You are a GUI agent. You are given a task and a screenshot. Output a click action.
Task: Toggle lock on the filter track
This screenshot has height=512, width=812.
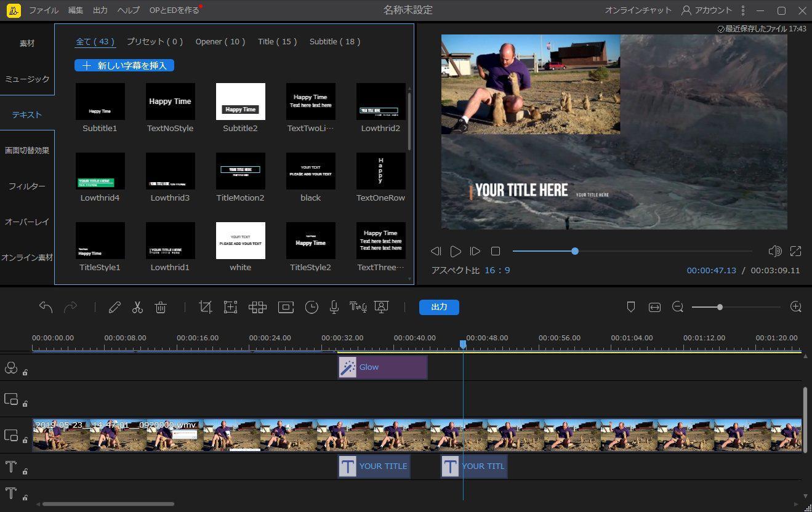(x=25, y=372)
